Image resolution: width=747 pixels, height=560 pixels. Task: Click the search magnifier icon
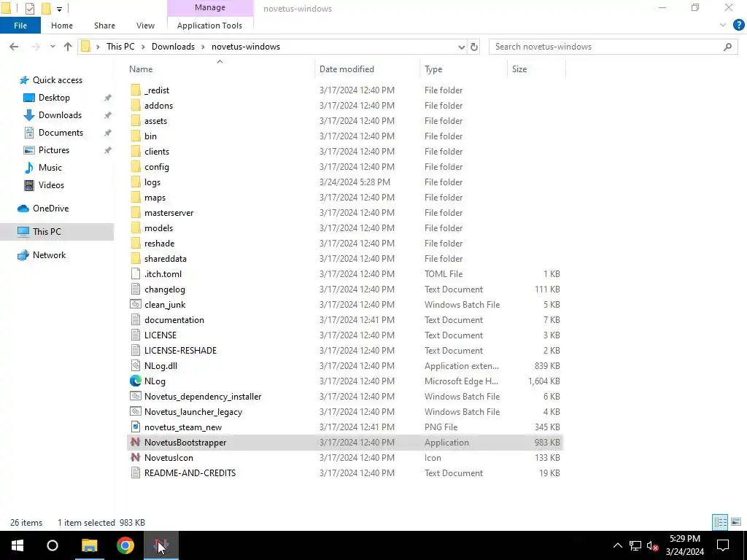(727, 47)
